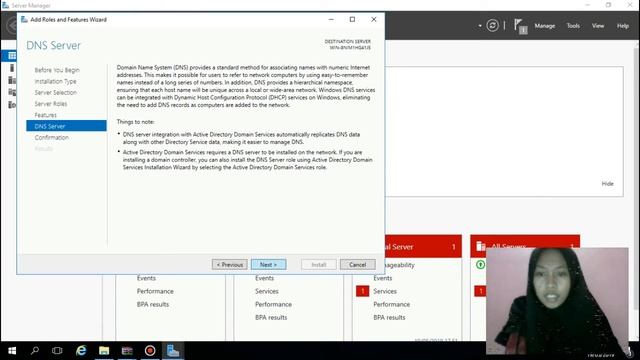The width and height of the screenshot is (640, 360).
Task: Open BPA results in the second tile
Action: tap(271, 317)
